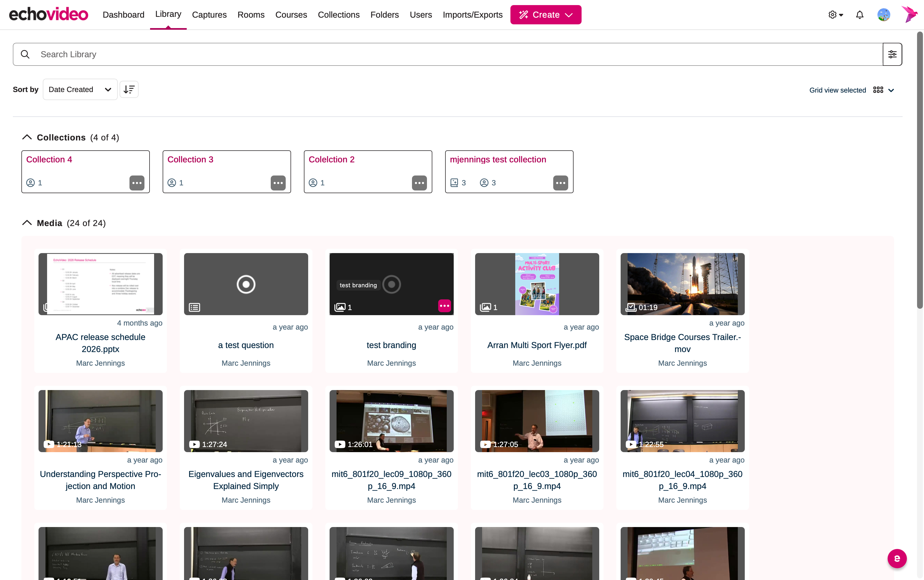The width and height of the screenshot is (924, 580).
Task: Open a test question thumbnail
Action: point(246,284)
